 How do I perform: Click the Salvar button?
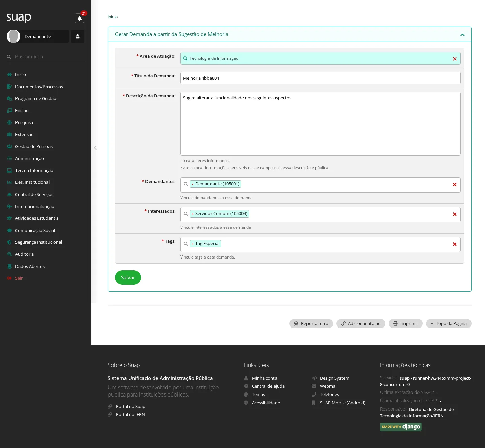[x=128, y=277]
